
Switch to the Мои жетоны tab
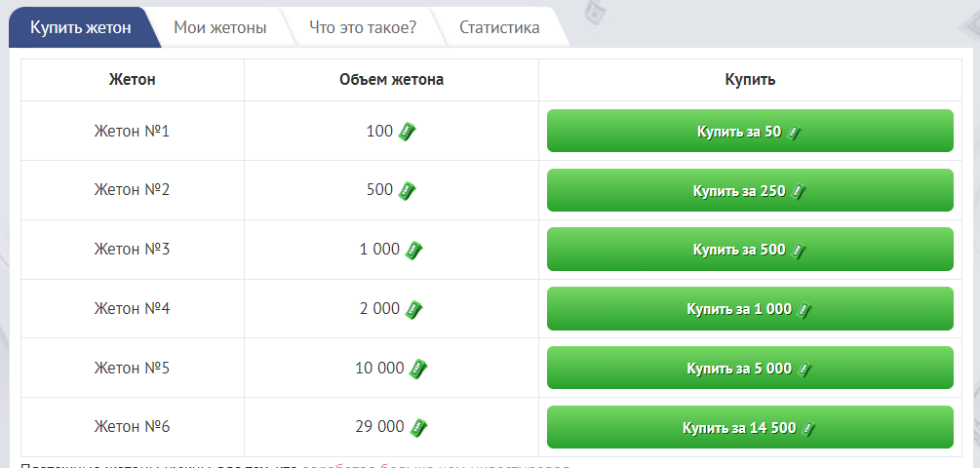(219, 27)
